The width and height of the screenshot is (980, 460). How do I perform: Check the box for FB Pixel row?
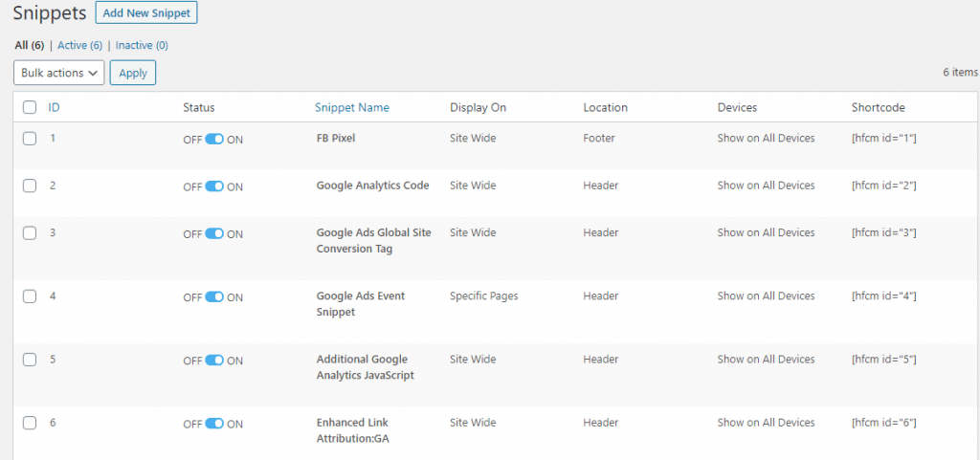[30, 139]
